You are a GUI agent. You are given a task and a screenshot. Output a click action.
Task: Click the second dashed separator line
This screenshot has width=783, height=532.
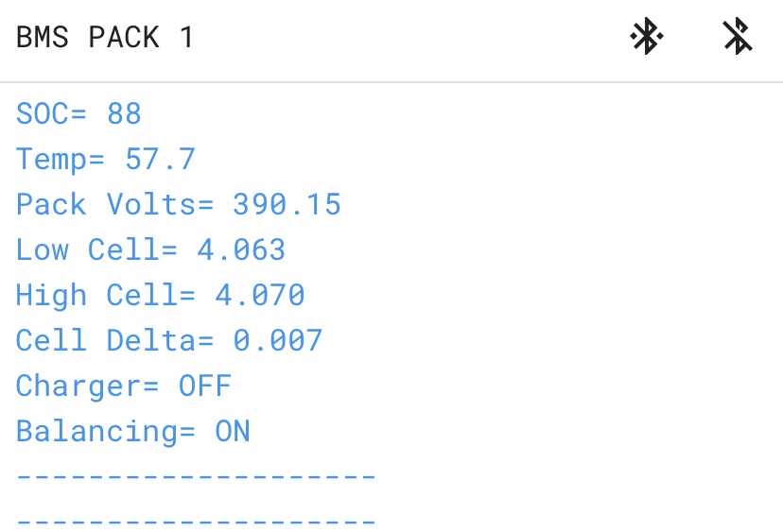click(x=196, y=521)
